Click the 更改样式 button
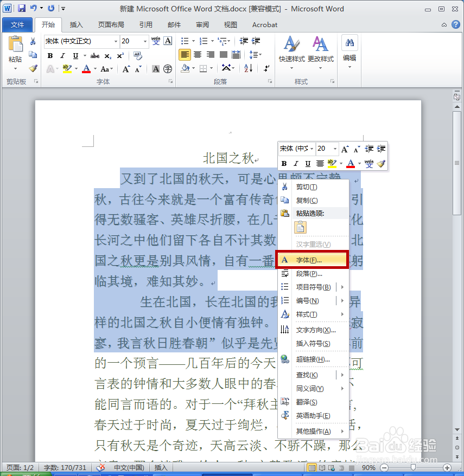The image size is (464, 476). point(320,46)
